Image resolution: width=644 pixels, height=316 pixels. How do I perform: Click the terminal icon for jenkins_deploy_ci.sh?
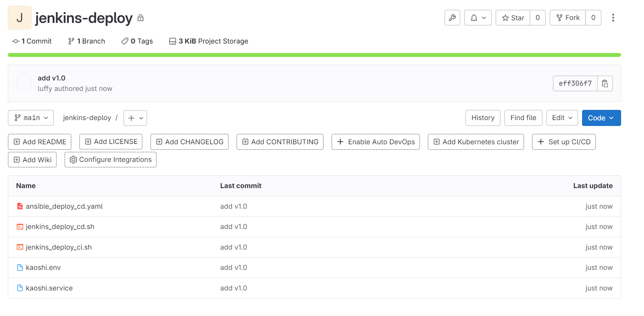click(20, 247)
